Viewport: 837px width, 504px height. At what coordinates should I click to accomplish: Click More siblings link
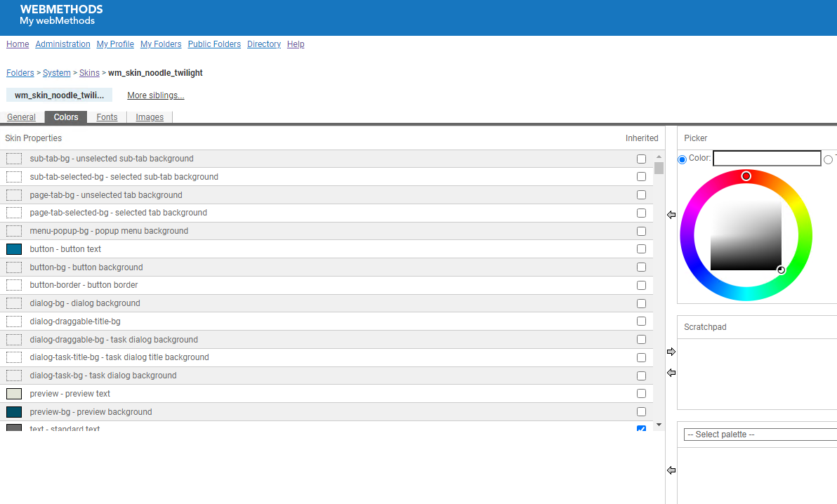coord(155,95)
